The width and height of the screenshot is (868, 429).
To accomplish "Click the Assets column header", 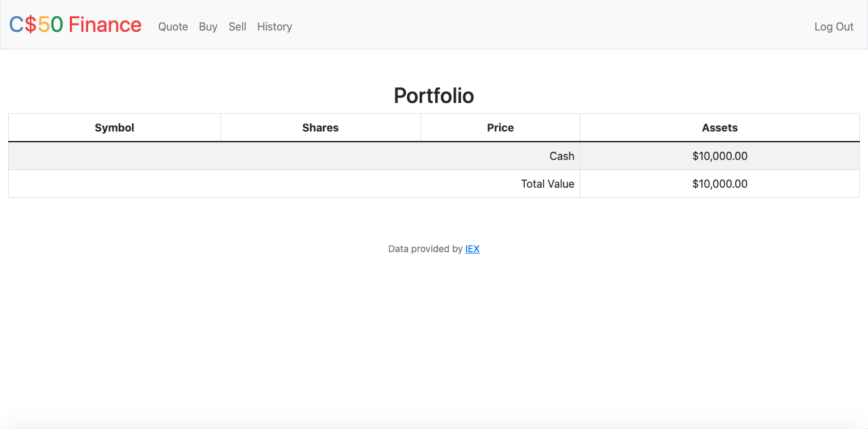I will coord(720,127).
